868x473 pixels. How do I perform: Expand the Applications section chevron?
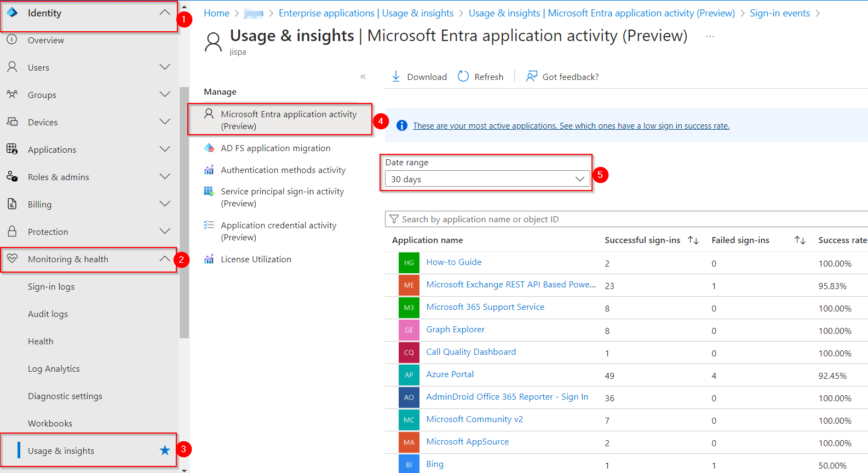tap(165, 149)
